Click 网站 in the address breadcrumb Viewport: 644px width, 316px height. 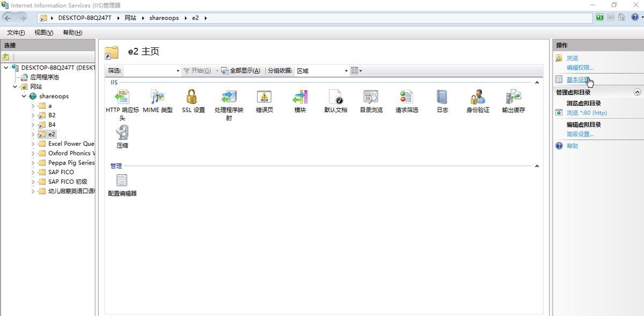point(130,18)
